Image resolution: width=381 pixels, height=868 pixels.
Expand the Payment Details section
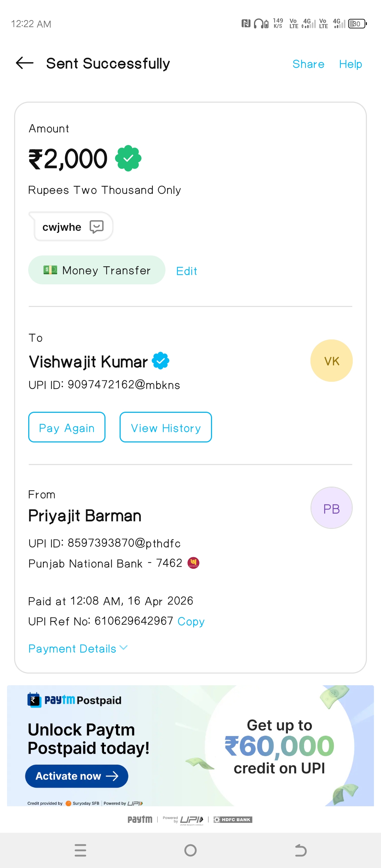78,649
